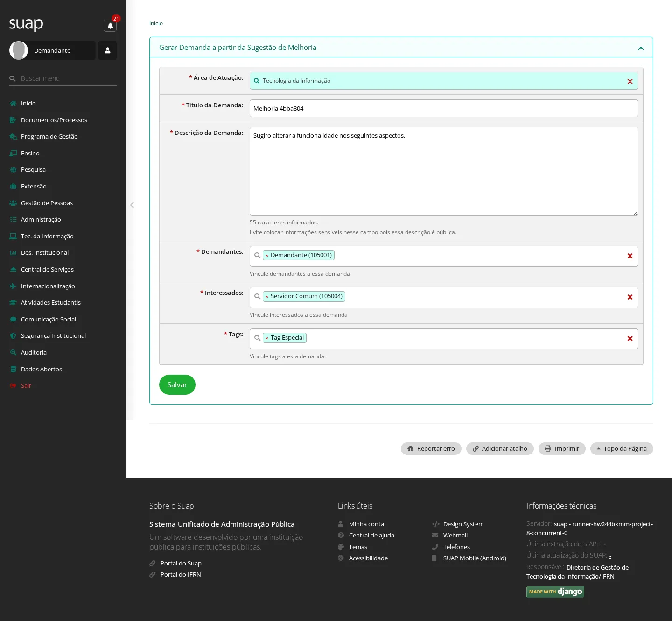Screen dimensions: 672x621
Task: Click the Descrição da Demanda text area
Action: point(444,171)
